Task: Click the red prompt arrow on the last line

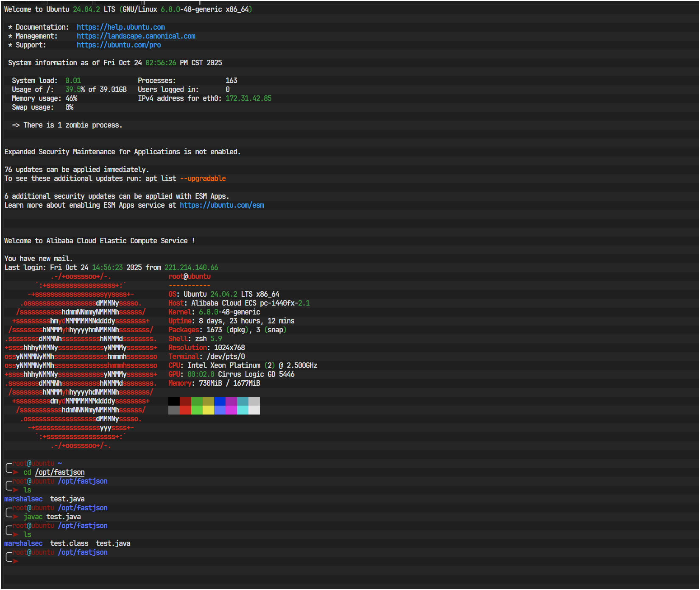Action: pos(16,561)
